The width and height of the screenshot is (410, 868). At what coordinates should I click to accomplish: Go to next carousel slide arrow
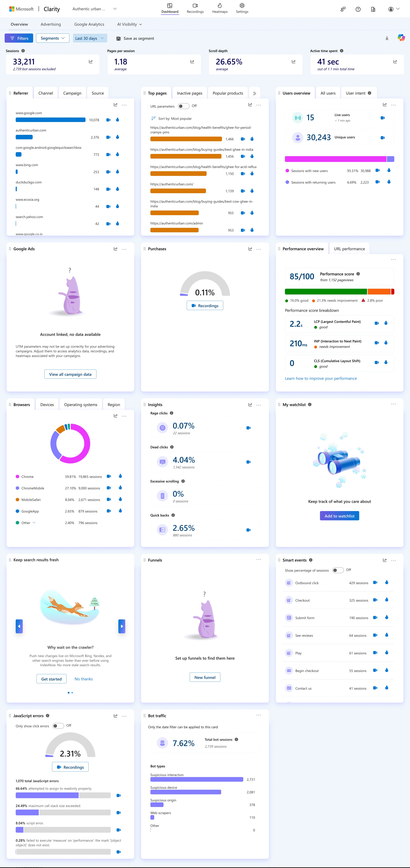coord(122,626)
